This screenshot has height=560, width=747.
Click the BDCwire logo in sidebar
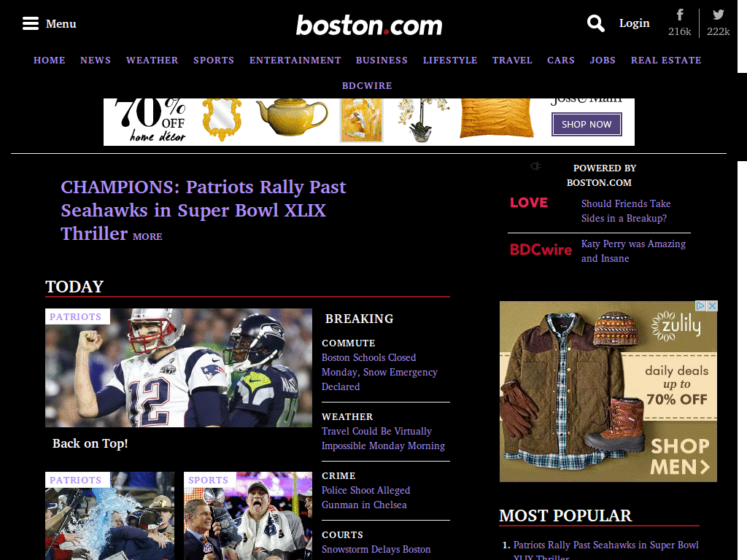tap(541, 249)
